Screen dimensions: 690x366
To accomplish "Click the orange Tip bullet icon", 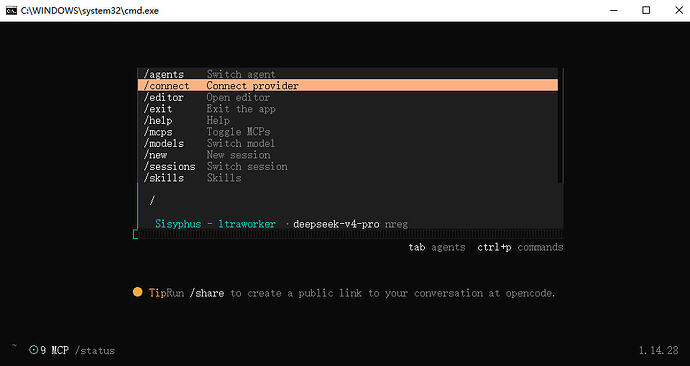I will (x=138, y=292).
